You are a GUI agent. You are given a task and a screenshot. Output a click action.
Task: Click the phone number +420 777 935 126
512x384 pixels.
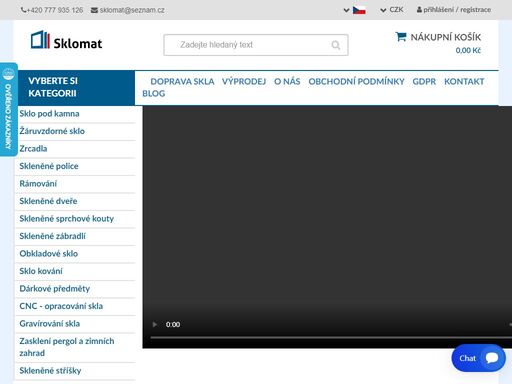tap(52, 10)
